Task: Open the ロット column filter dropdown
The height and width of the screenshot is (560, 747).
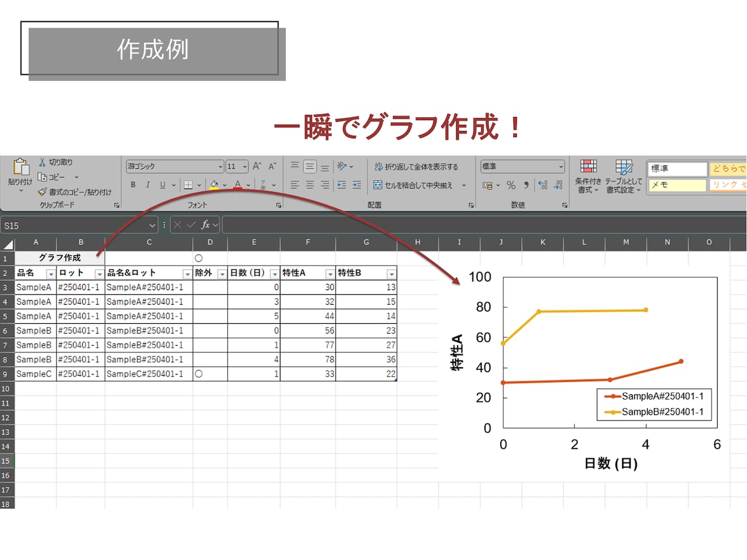Action: 99,274
